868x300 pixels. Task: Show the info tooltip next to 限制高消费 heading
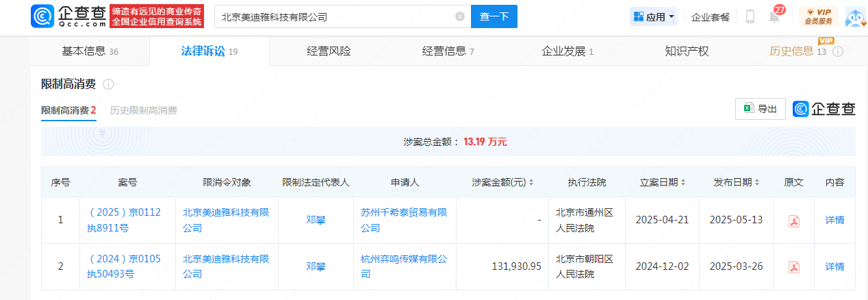108,84
